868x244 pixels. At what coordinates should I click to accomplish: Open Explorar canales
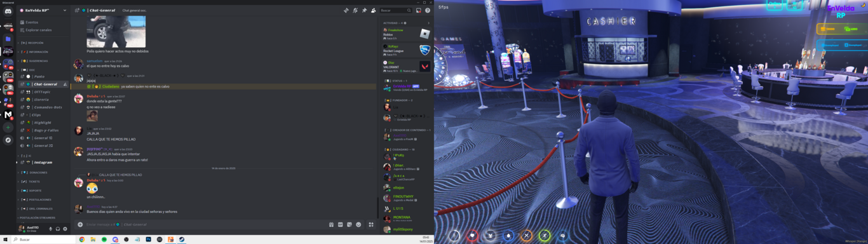coord(38,30)
